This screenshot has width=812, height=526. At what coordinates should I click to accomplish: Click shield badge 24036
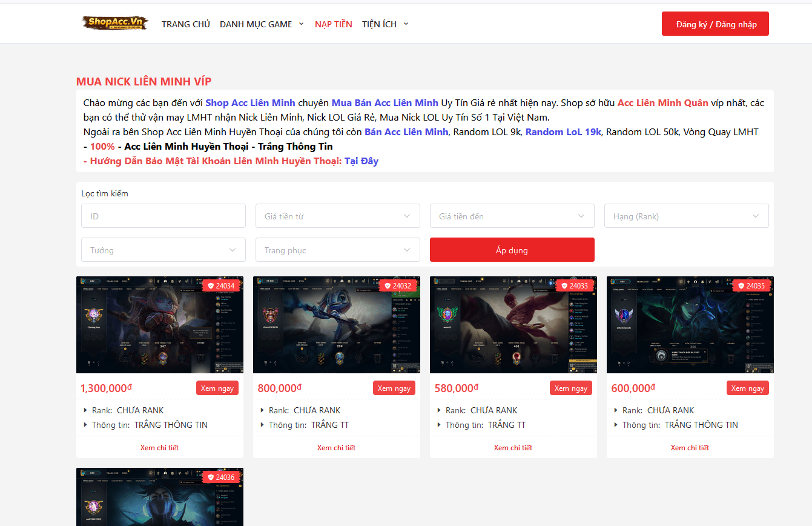point(220,477)
